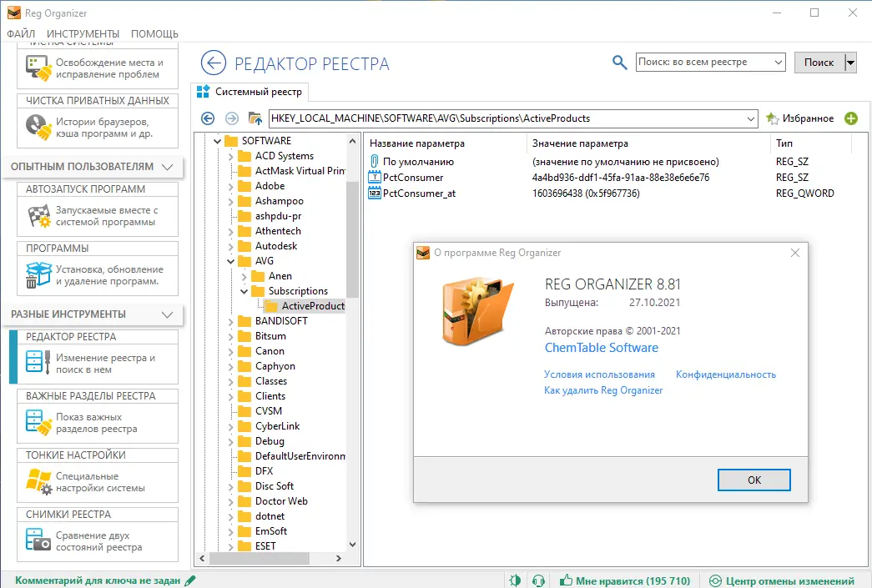Screen dimensions: 872x588
Task: Click the PctConsumer string value icon
Action: pyautogui.click(x=375, y=178)
